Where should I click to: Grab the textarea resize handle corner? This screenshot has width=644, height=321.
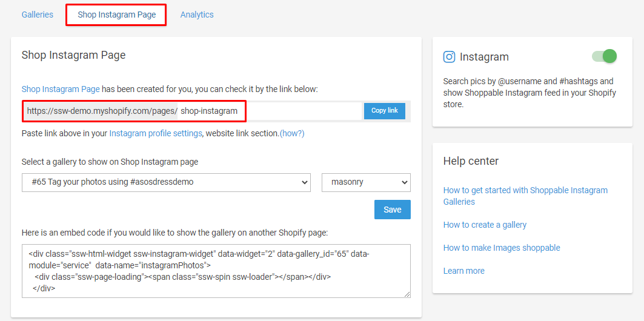pos(407,294)
